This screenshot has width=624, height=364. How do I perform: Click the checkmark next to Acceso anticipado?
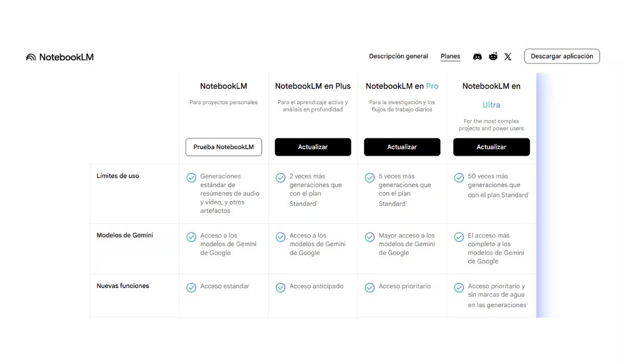(x=281, y=287)
